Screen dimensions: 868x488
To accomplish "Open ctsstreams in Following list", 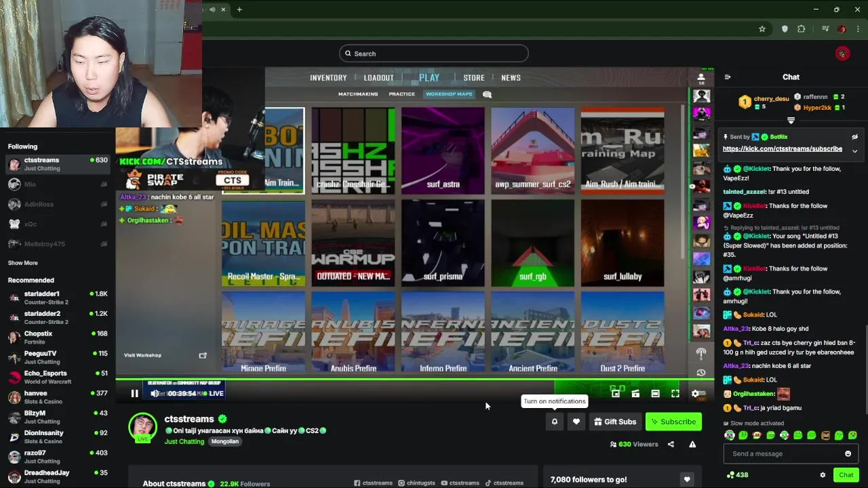I will tap(58, 164).
